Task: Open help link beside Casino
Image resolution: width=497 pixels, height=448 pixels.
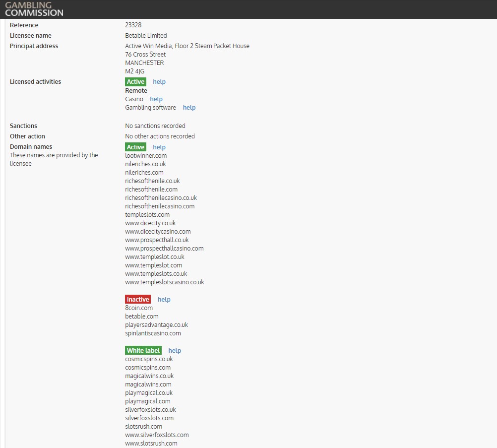Action: tap(156, 99)
